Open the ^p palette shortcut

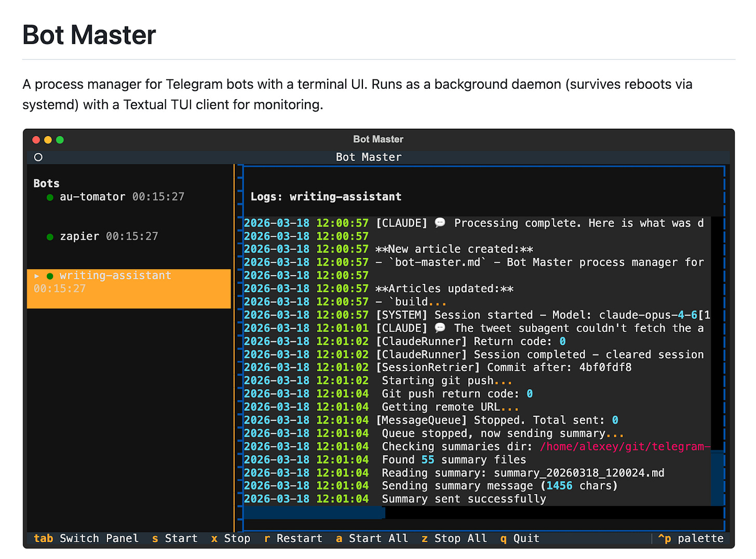(691, 538)
